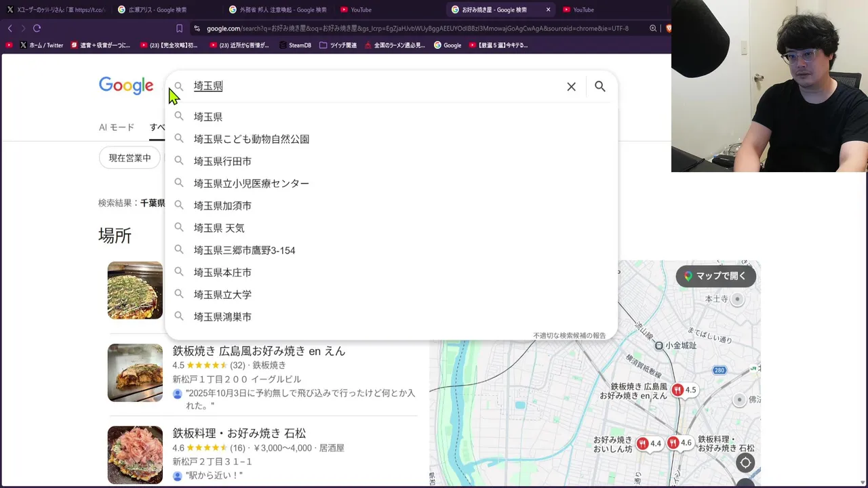868x488 pixels.
Task: Open en えん food thumbnail
Action: pyautogui.click(x=135, y=373)
